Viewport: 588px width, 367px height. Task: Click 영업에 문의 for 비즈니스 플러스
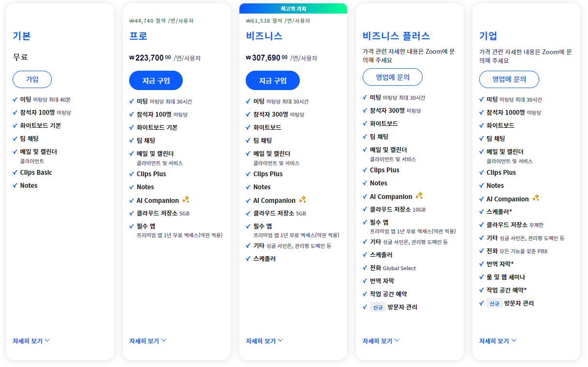(x=392, y=76)
